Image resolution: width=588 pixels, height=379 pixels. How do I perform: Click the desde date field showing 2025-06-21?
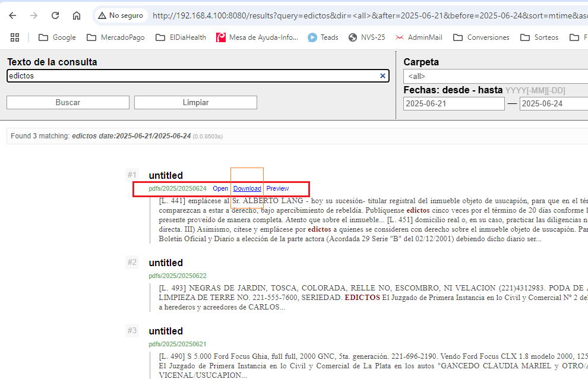[x=454, y=103]
